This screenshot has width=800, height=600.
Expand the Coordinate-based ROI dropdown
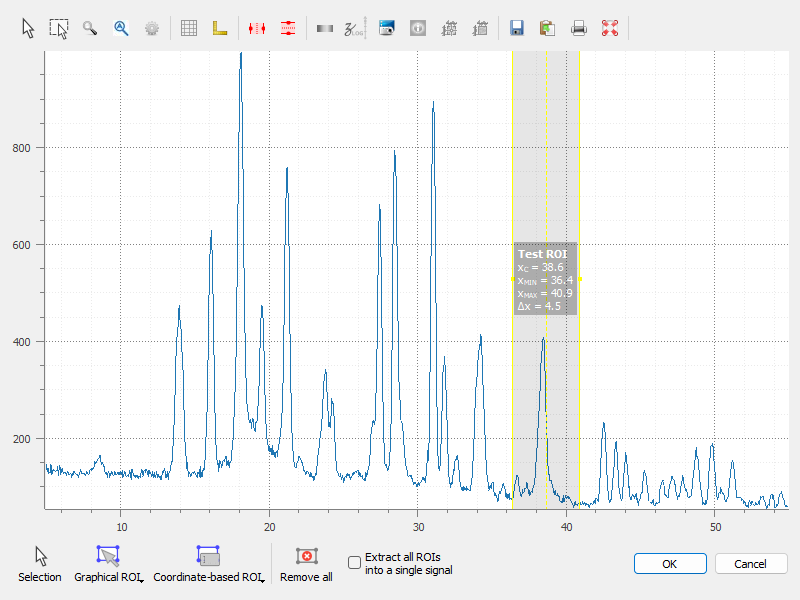point(262,579)
